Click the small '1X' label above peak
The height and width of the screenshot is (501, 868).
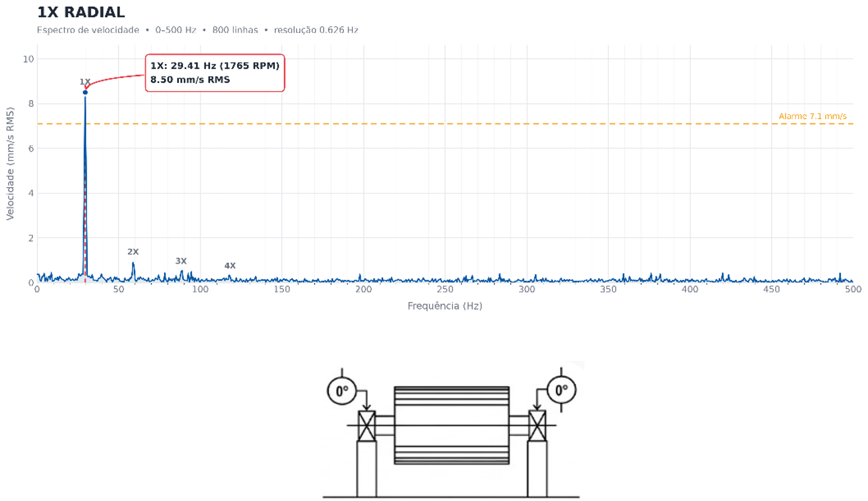(85, 82)
